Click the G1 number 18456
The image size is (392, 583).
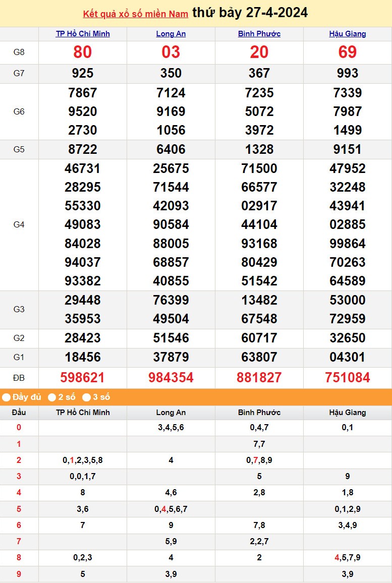(83, 358)
